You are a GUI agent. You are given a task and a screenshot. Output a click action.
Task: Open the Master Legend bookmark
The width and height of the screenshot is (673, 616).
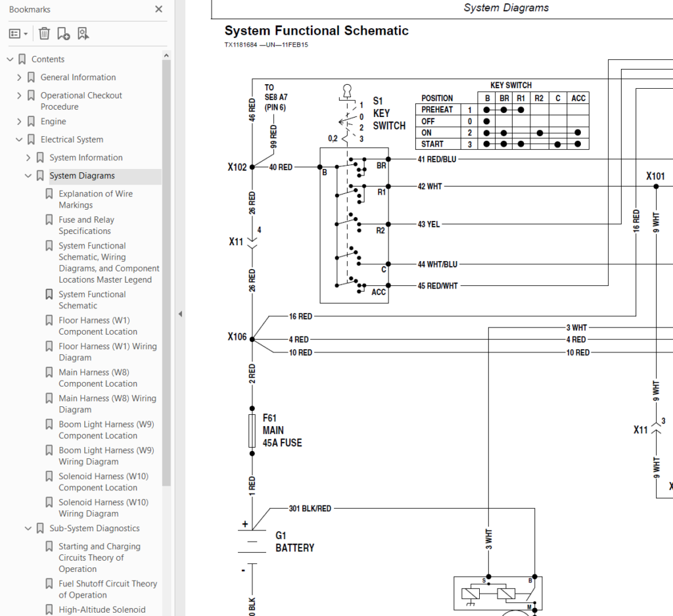pos(108,263)
